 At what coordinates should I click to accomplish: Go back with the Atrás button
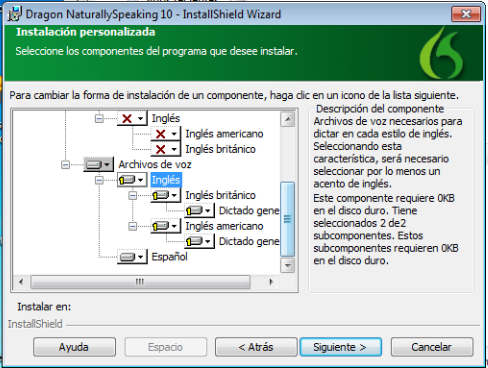coord(256,347)
